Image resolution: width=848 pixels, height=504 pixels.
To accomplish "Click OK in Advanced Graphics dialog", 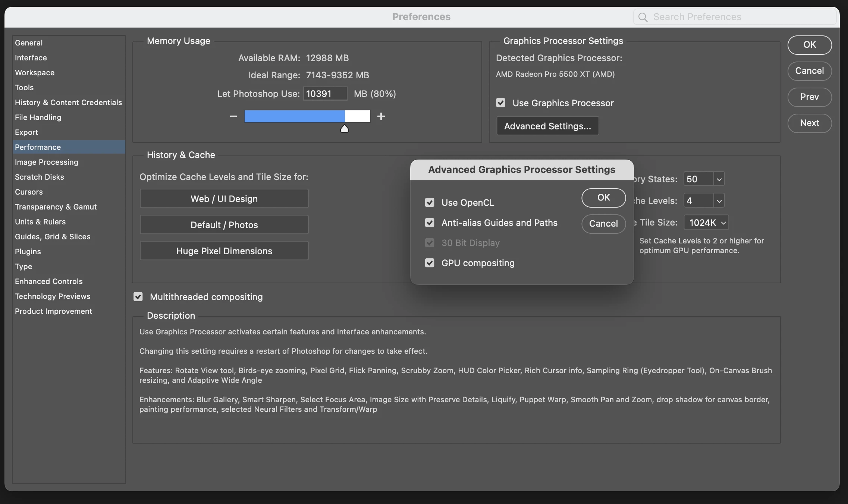I will click(603, 198).
